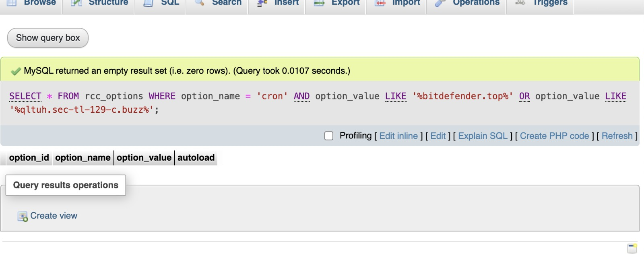The image size is (644, 256).
Task: Click the Import arrow icon
Action: coord(380,3)
